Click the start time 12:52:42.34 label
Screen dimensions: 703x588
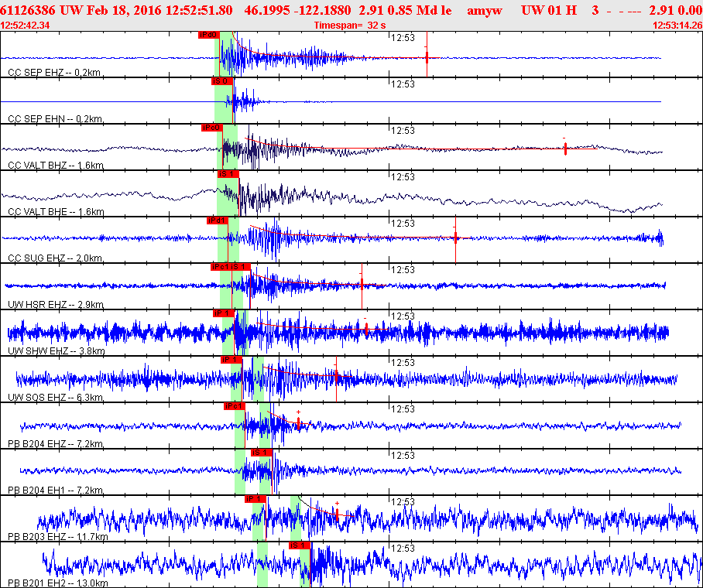(26, 26)
